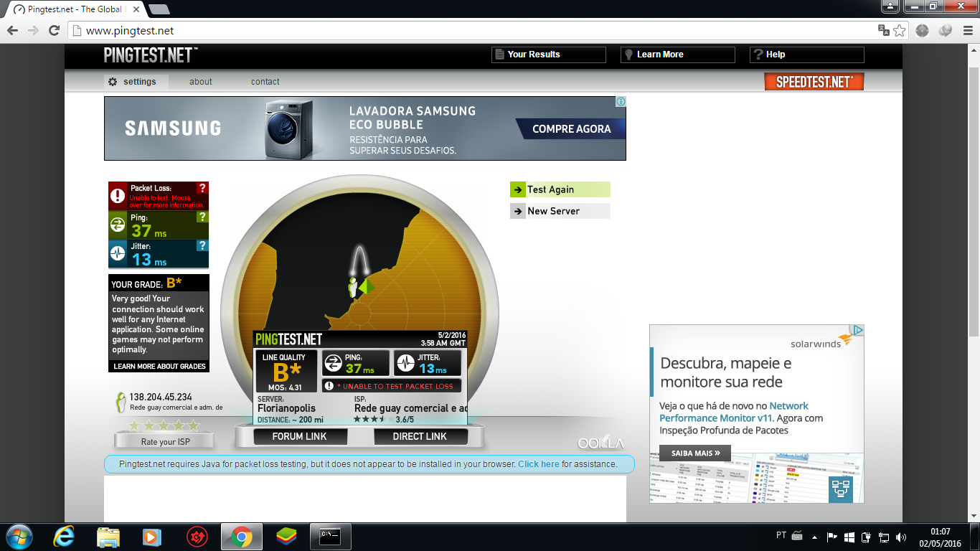Open a new browser tab
Viewport: 980px width, 551px height.
pyautogui.click(x=159, y=9)
